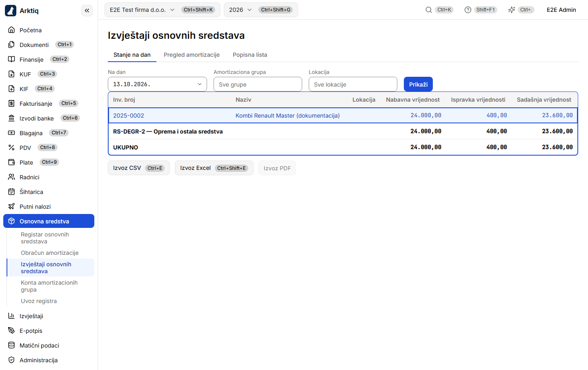Click the AI sparkle icon
The image size is (588, 370).
(512, 10)
